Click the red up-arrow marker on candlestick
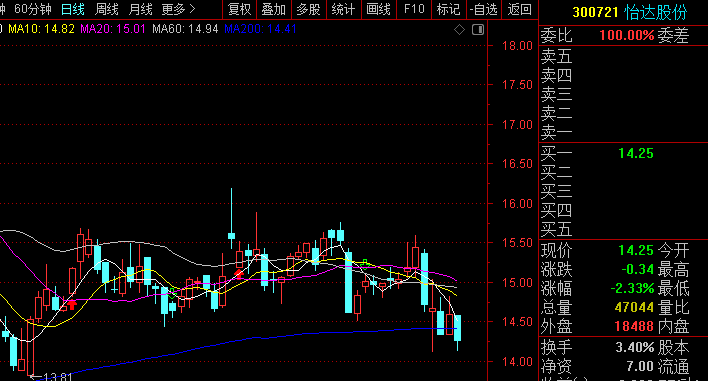Screen dimensions: 708x381 click(72, 305)
